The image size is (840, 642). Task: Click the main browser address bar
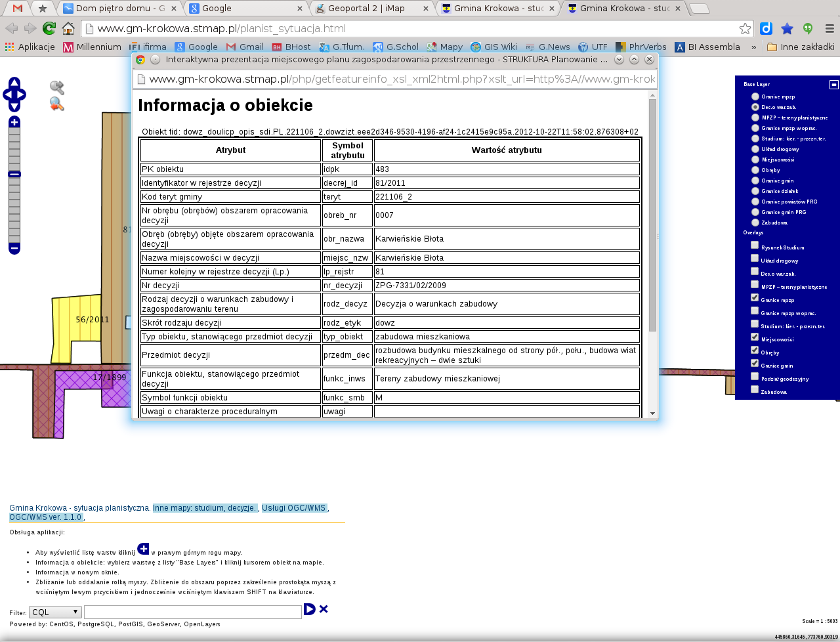(417, 28)
